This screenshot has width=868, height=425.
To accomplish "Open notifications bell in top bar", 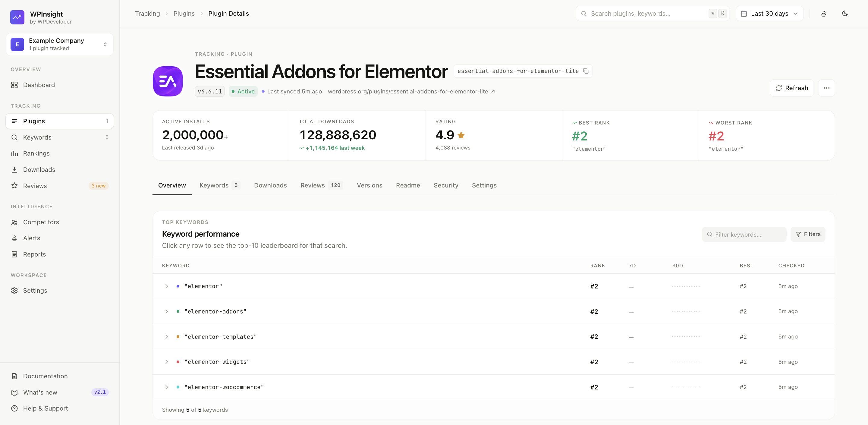I will (x=823, y=14).
